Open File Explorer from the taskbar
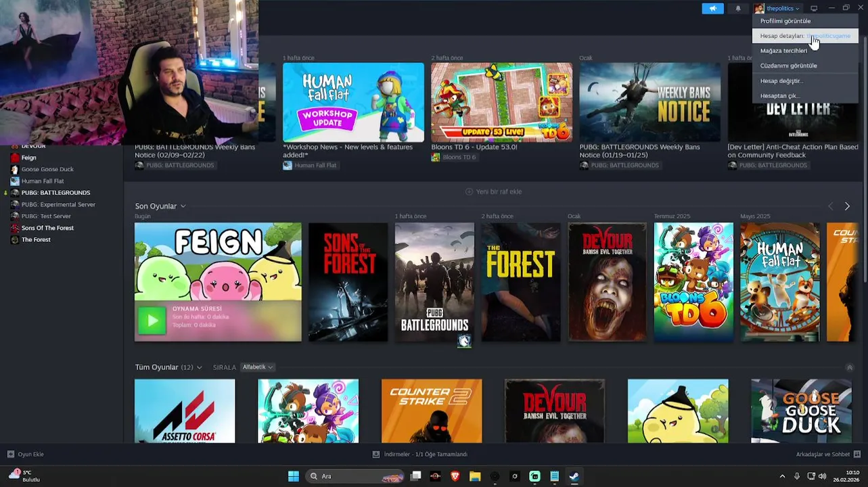Viewport: 868px width, 487px height. 475,476
